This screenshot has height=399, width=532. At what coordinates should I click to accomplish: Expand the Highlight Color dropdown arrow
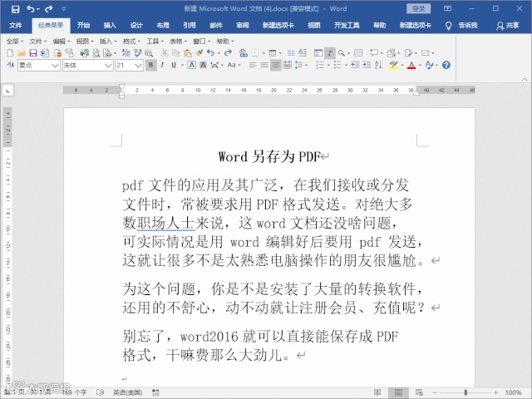coord(402,65)
